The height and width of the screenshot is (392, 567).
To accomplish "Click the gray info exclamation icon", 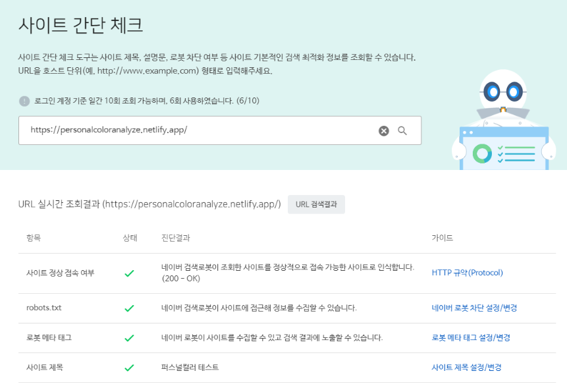I will coord(24,101).
